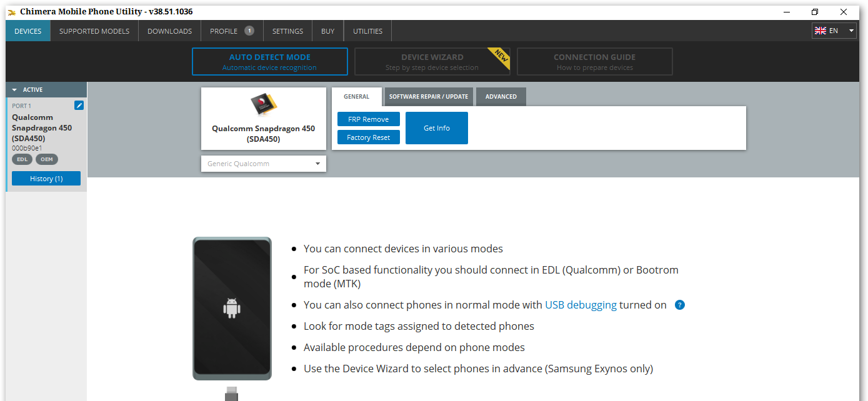Screen dimensions: 868x401
Task: Select Auto Detect Mode
Action: (x=270, y=62)
